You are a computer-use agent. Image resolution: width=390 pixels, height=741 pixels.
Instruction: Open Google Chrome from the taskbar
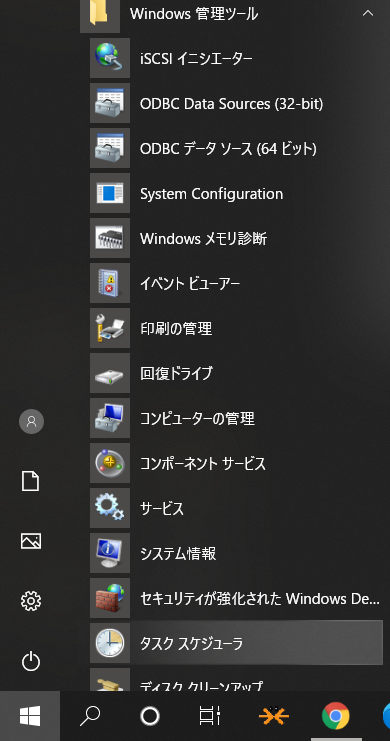coord(336,715)
